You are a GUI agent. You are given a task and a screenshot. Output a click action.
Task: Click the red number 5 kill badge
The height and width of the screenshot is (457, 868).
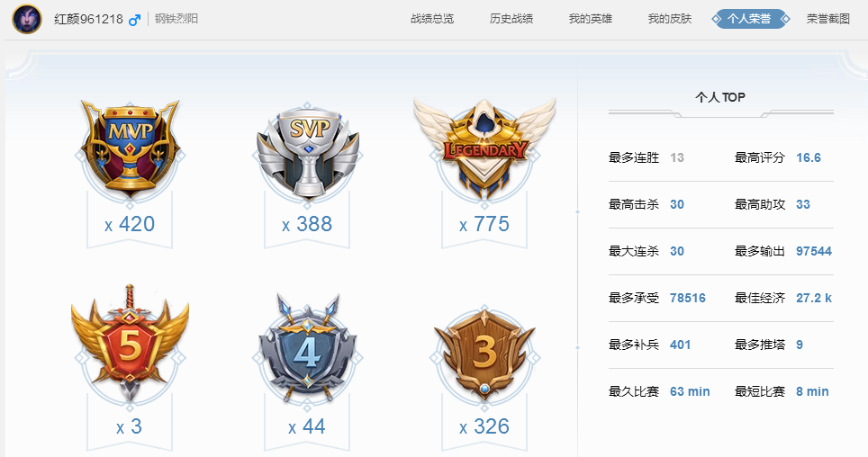[x=130, y=344]
